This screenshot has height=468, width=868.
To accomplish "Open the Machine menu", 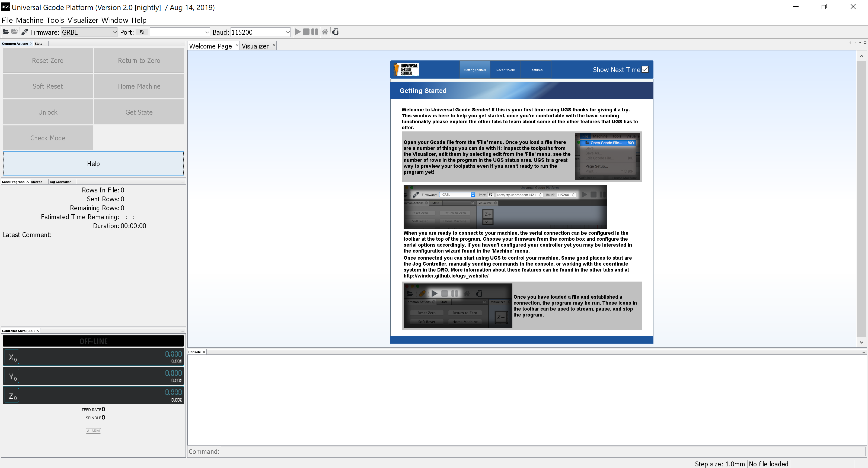I will click(x=30, y=20).
